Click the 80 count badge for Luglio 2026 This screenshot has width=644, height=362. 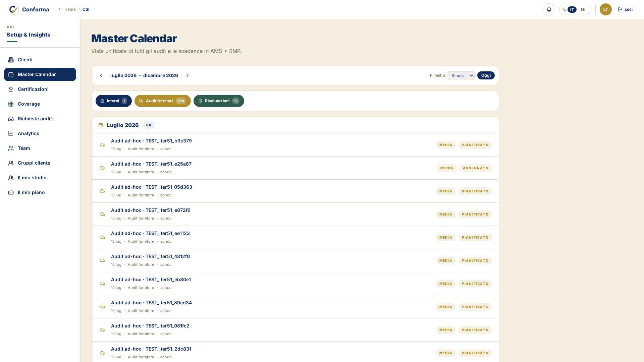coord(149,125)
